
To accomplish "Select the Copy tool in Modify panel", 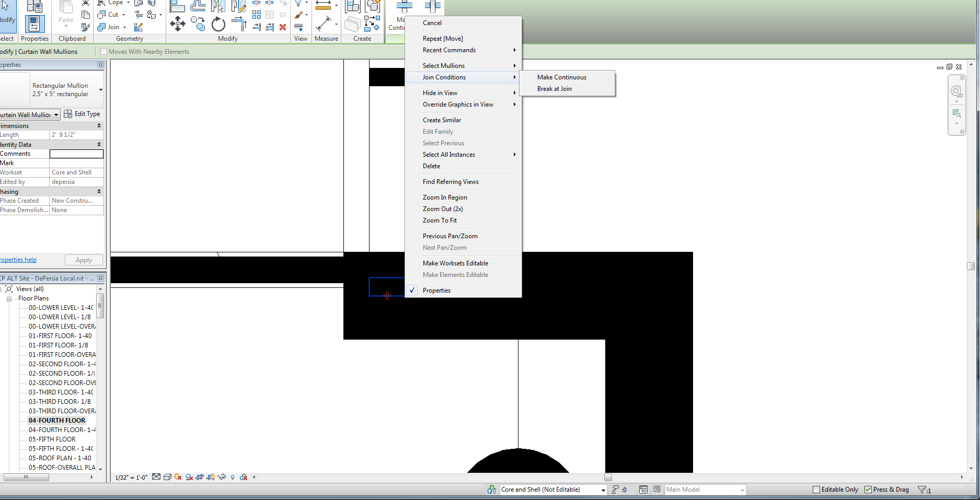I will tap(198, 24).
